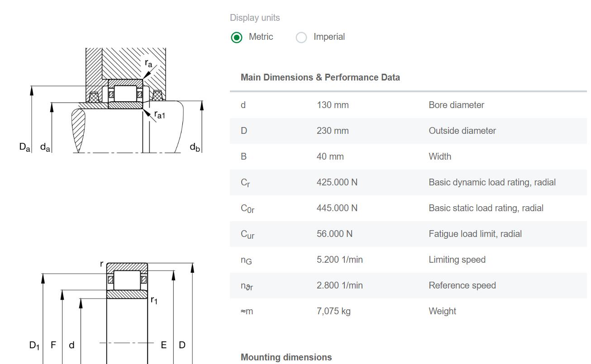This screenshot has width=591, height=364.
Task: Click the 'Outside diameter' description
Action: pos(462,131)
